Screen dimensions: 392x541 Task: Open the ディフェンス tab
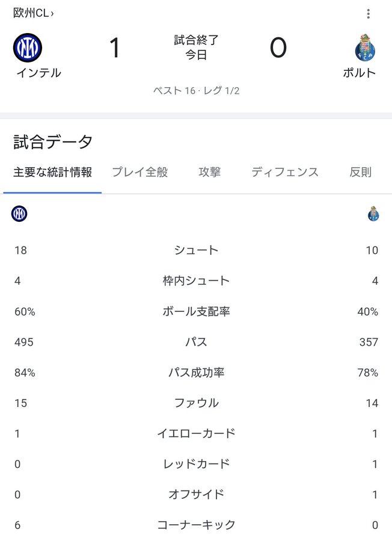click(285, 172)
